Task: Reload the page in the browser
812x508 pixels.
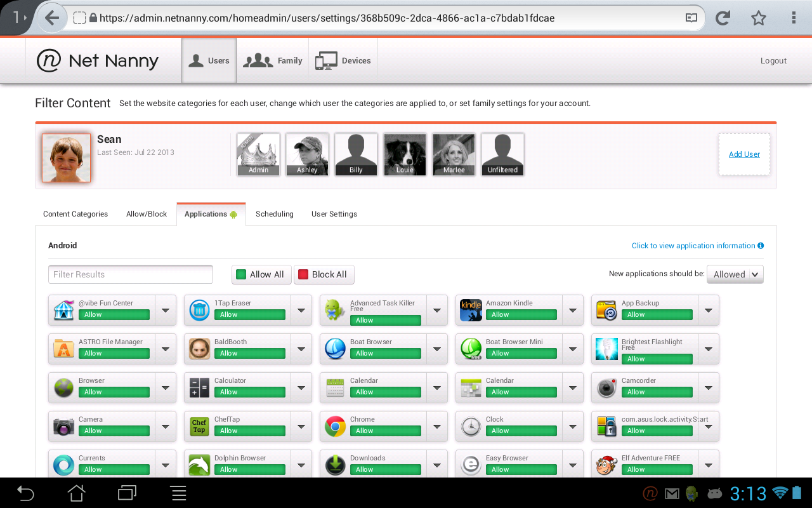Action: pyautogui.click(x=723, y=18)
